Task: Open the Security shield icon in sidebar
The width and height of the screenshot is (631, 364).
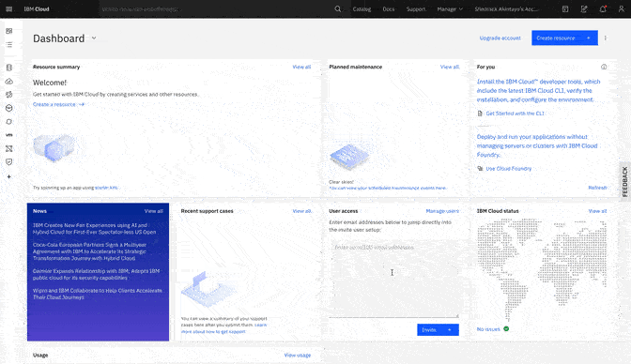Action: tap(8, 162)
